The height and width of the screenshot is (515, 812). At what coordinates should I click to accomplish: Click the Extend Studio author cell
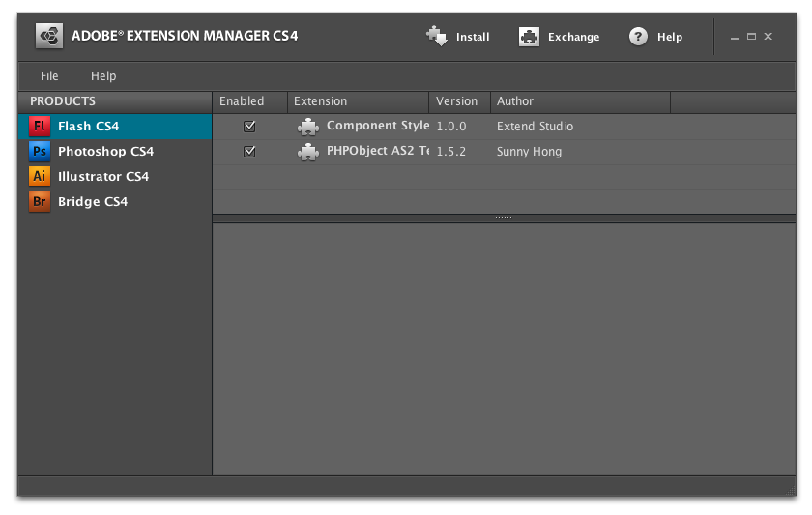click(535, 127)
